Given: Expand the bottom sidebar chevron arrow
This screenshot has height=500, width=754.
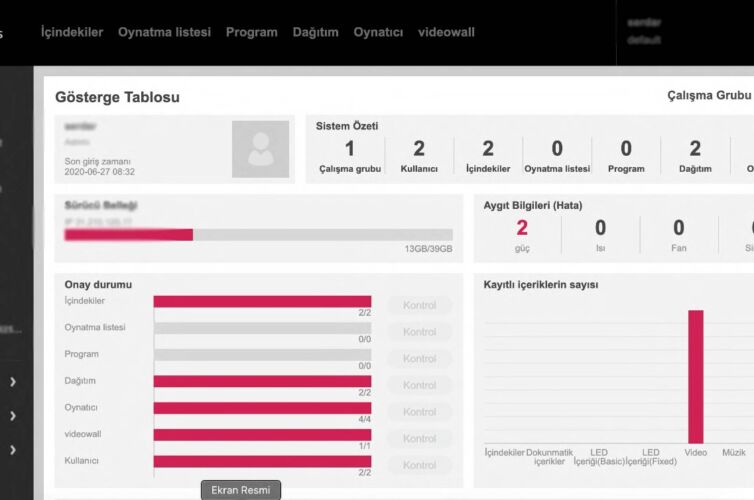Looking at the screenshot, I should tap(13, 450).
